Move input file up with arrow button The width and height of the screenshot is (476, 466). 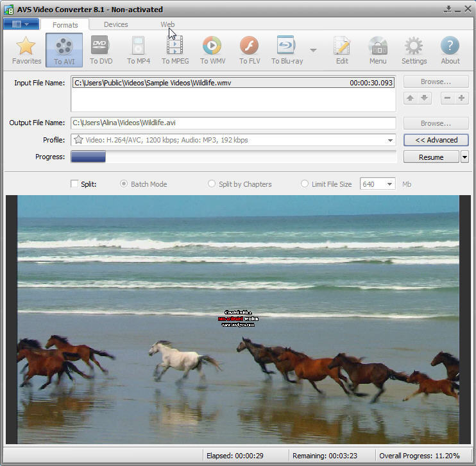[x=410, y=98]
